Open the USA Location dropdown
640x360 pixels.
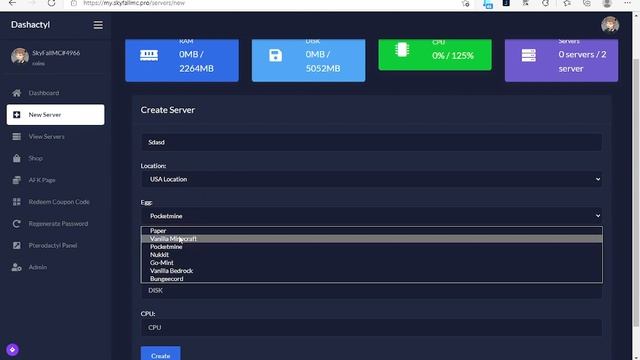click(x=371, y=179)
